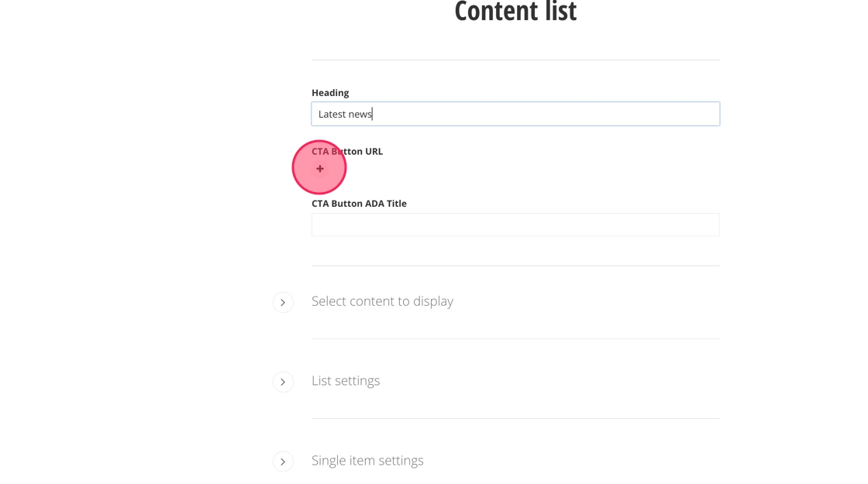The image size is (868, 484).
Task: Expand the Select content to display section
Action: click(x=283, y=302)
